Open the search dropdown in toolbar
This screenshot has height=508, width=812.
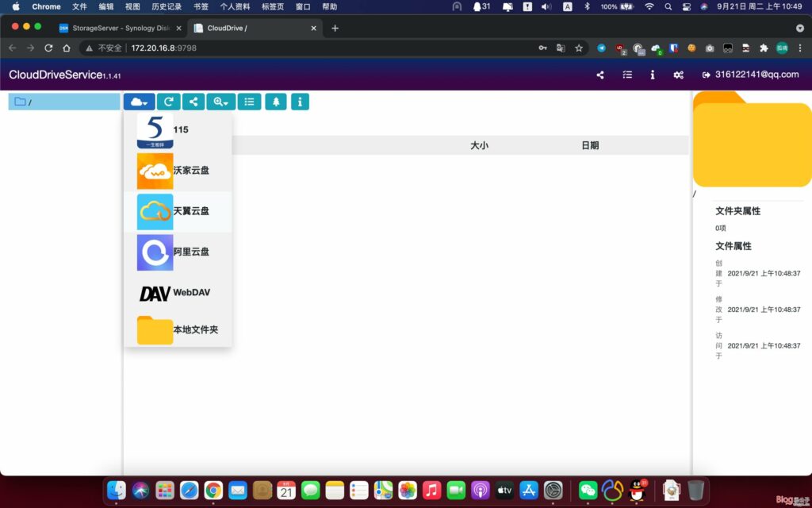[x=221, y=102]
